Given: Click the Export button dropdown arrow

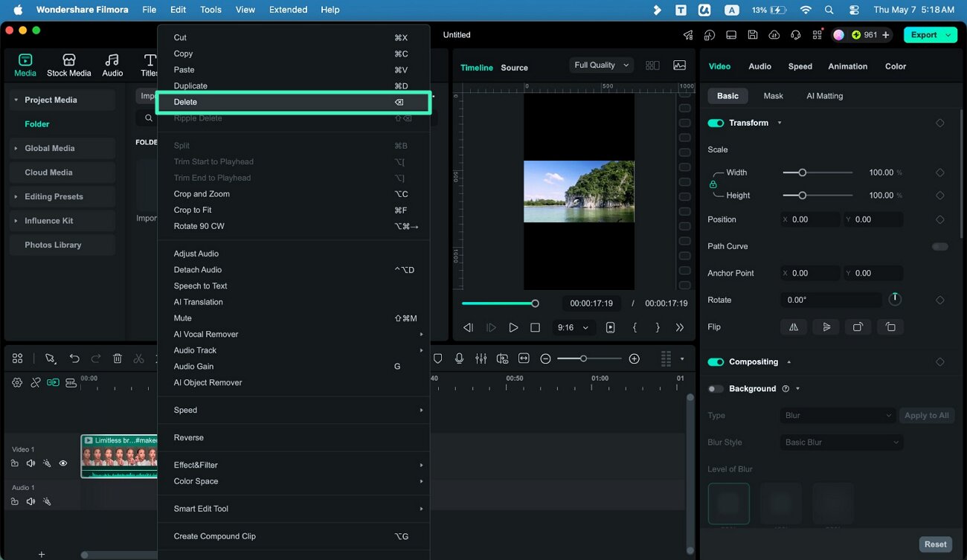Looking at the screenshot, I should coord(948,35).
